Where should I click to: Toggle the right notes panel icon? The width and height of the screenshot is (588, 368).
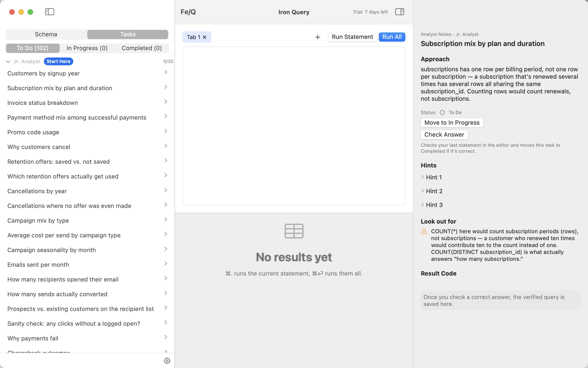coord(399,12)
